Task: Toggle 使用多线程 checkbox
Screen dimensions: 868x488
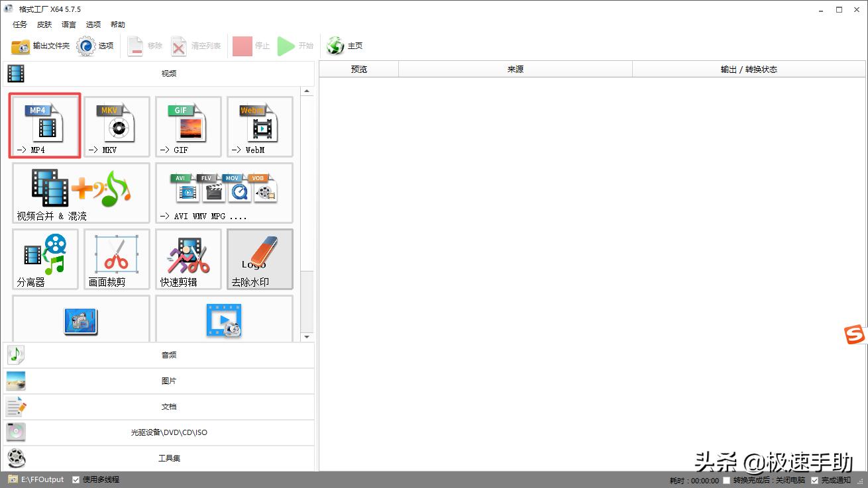Action: tap(76, 479)
